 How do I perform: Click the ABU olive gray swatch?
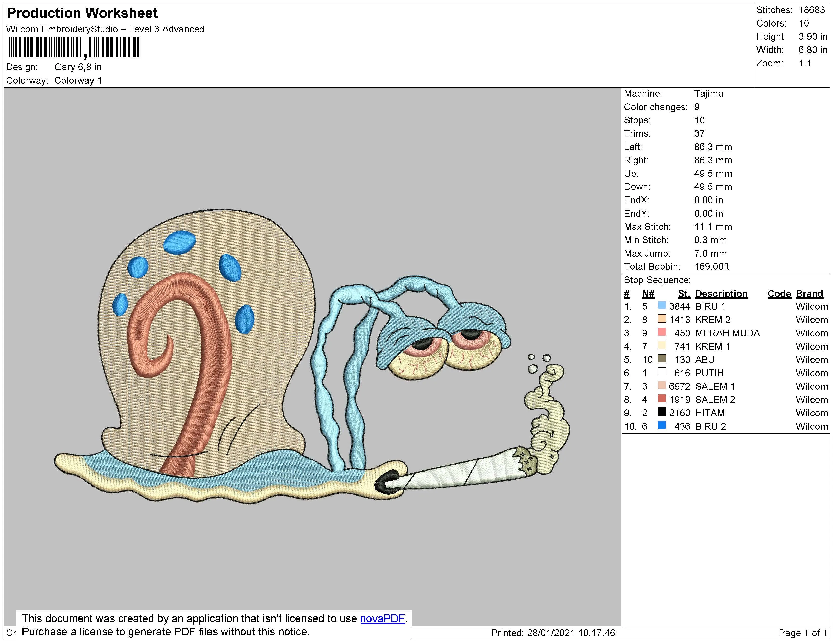(662, 359)
